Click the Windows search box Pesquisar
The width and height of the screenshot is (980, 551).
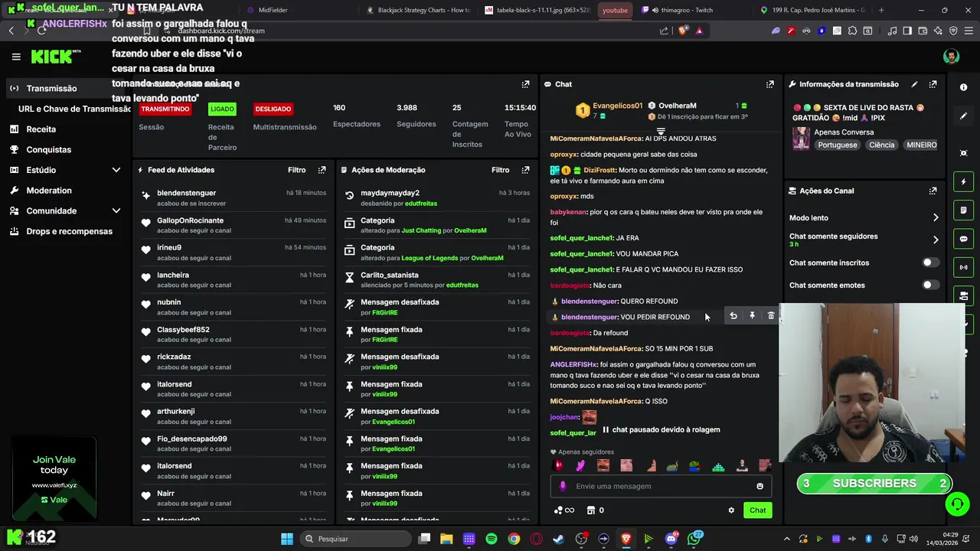pyautogui.click(x=356, y=539)
